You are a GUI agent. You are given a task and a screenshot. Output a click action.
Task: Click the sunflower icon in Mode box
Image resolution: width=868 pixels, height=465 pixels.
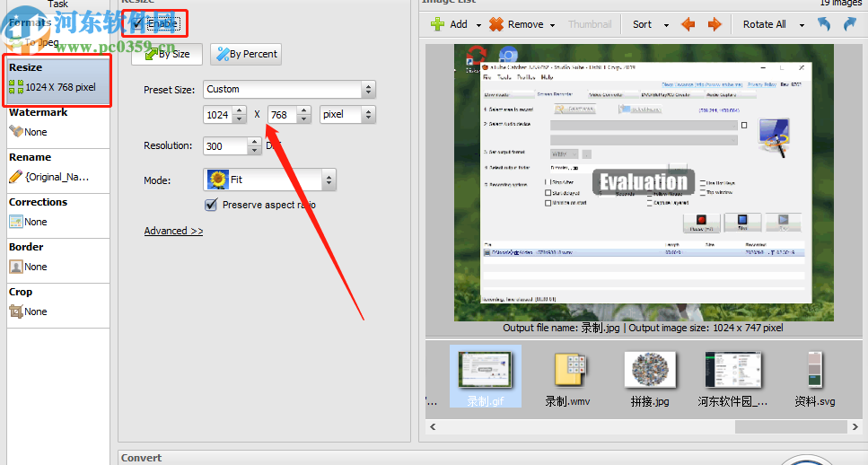tap(218, 180)
